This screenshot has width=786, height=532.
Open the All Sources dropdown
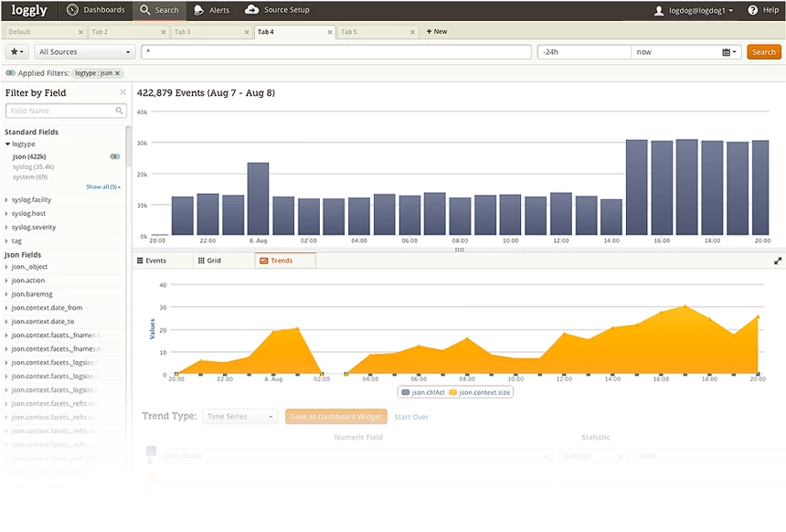point(85,51)
